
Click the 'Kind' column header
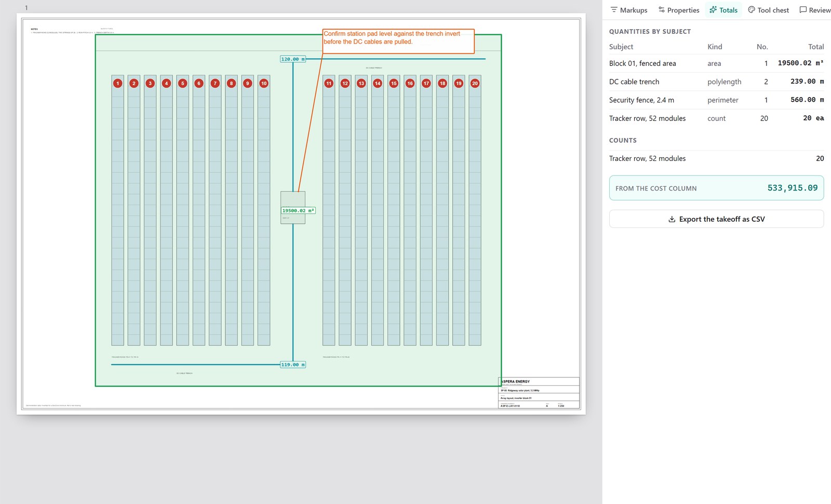click(x=715, y=47)
